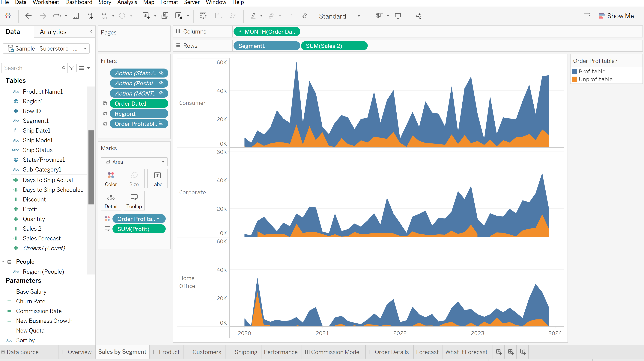Click the undo back arrow icon
The width and height of the screenshot is (644, 361).
[x=28, y=16]
